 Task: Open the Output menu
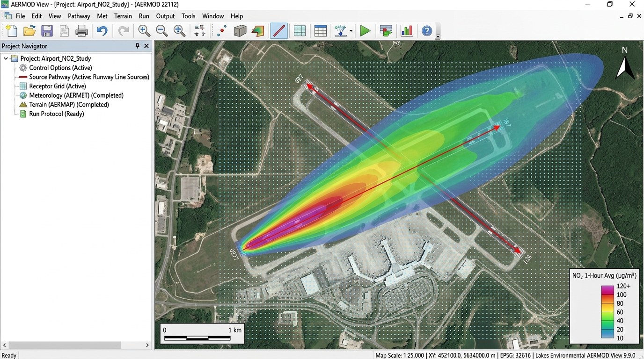(x=165, y=16)
